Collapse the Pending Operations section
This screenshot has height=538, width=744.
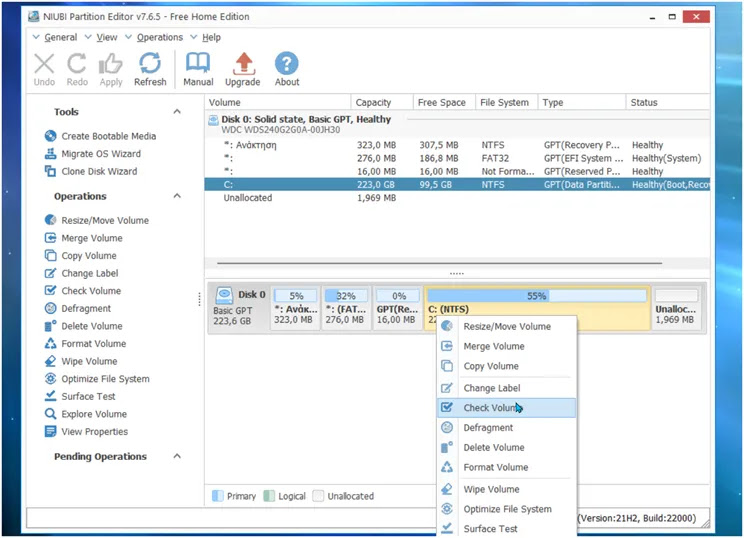(x=177, y=456)
